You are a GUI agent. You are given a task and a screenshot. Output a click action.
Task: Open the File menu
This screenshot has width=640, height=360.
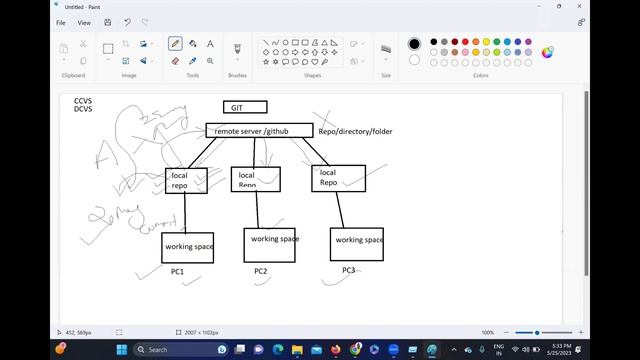tap(61, 23)
